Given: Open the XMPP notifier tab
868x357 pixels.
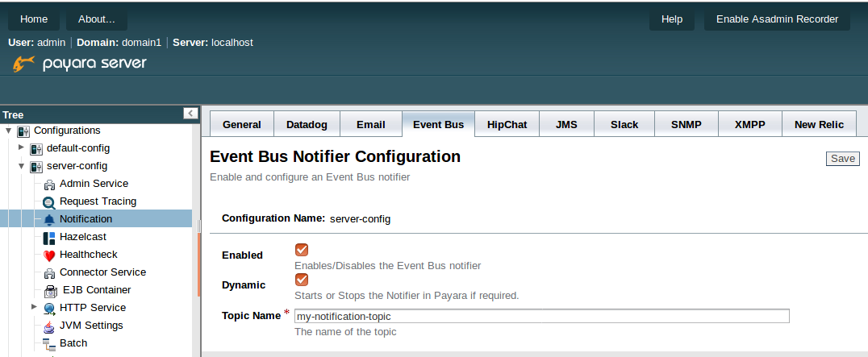Looking at the screenshot, I should tap(750, 124).
